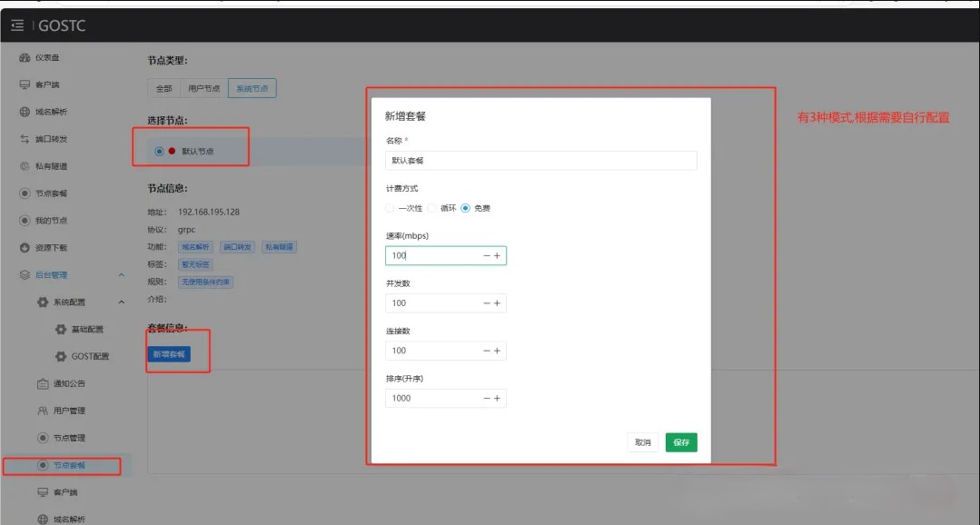980x525 pixels.
Task: Switch to the 全部 node type tab
Action: coord(163,89)
